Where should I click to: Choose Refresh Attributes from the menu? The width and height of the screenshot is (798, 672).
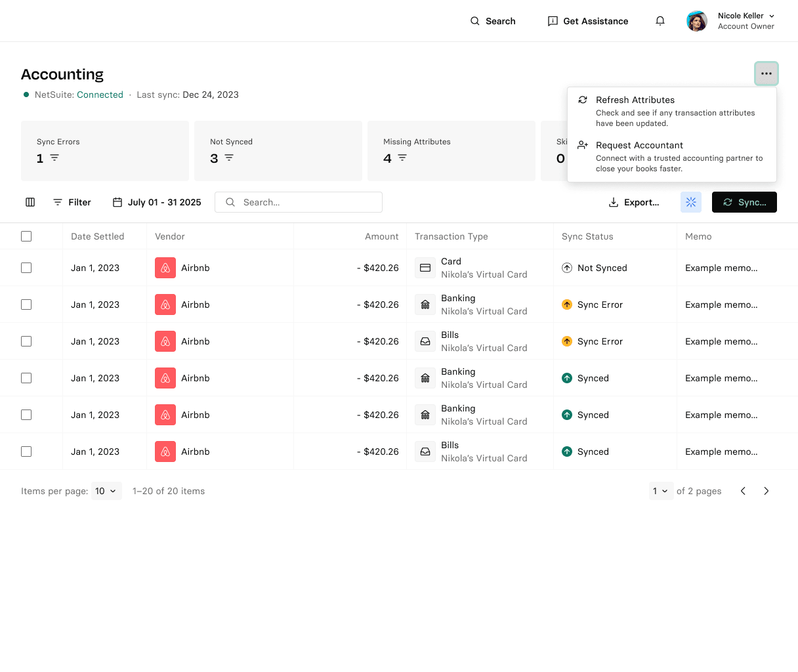(635, 100)
